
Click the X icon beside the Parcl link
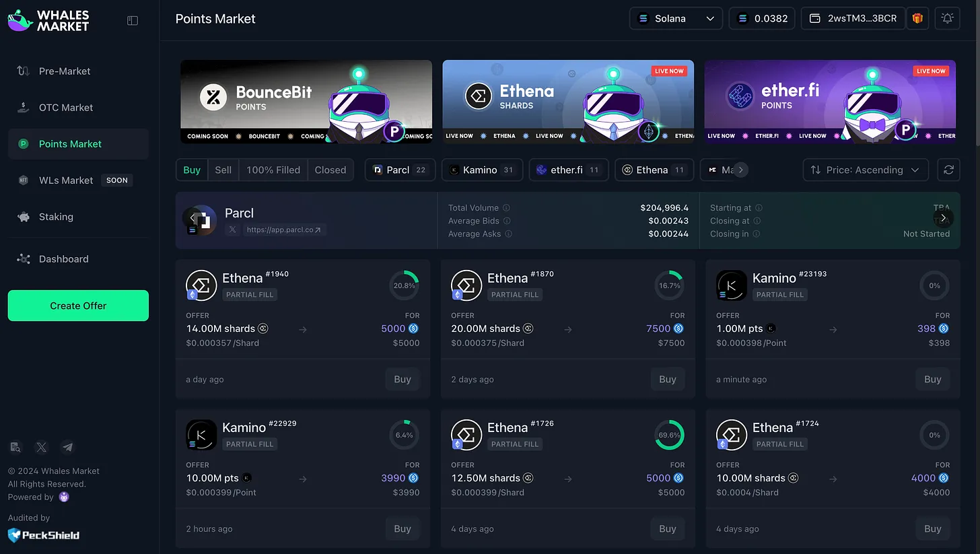tap(232, 230)
